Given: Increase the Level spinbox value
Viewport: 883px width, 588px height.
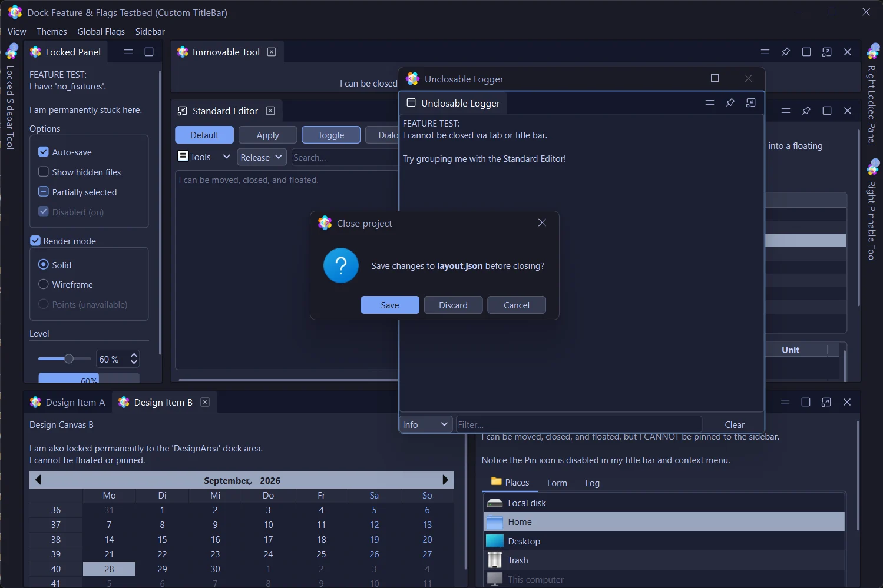Looking at the screenshot, I should coord(134,355).
